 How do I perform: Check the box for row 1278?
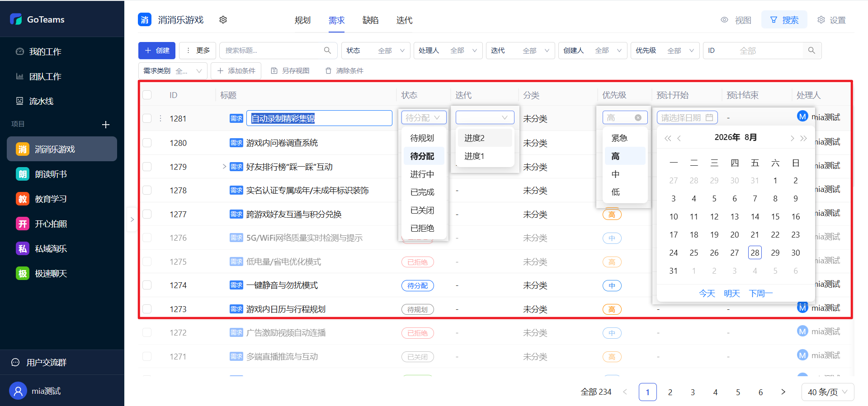point(147,190)
